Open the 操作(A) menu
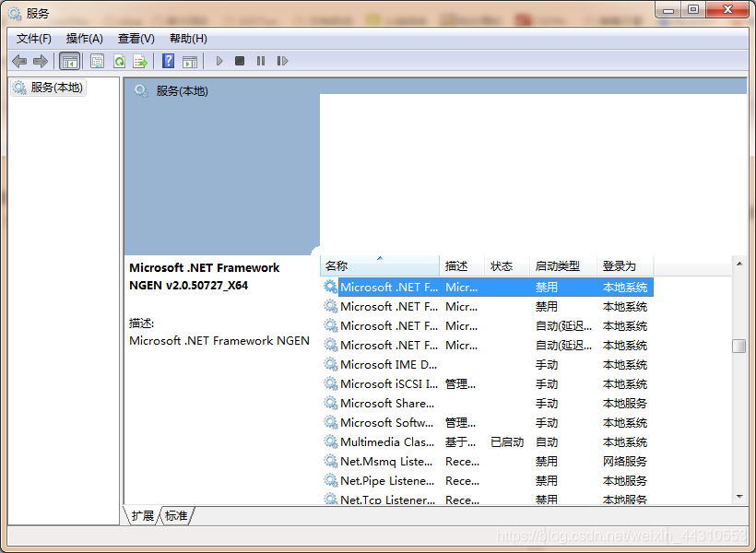This screenshot has height=553, width=756. coord(85,39)
